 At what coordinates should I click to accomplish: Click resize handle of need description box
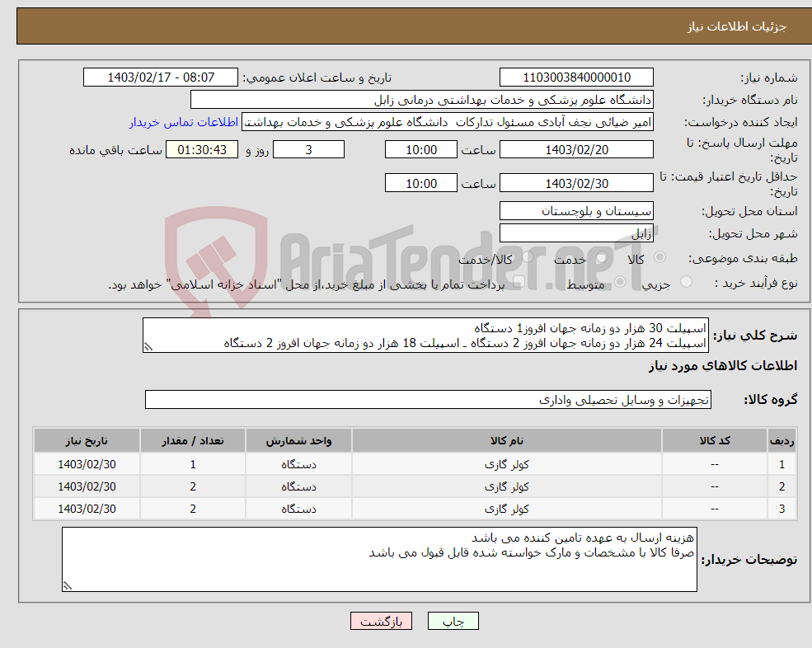tap(148, 347)
